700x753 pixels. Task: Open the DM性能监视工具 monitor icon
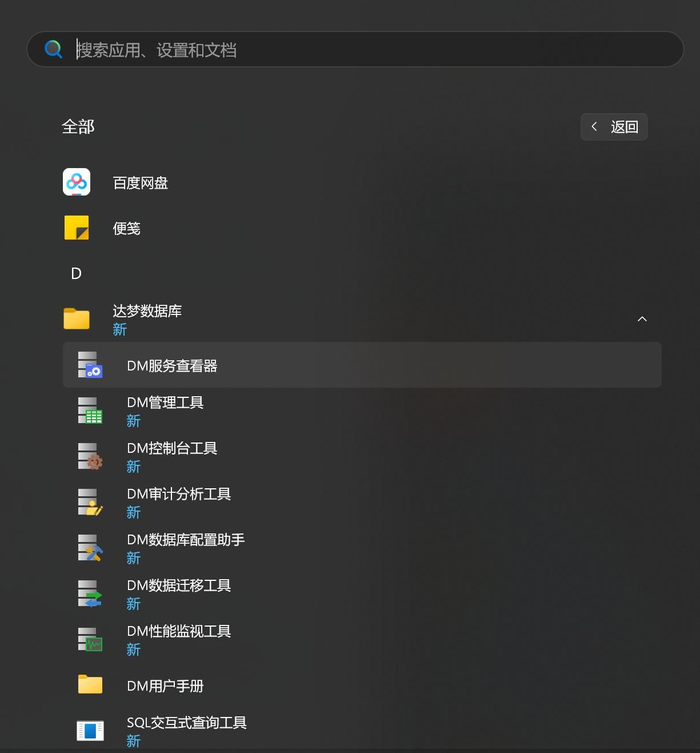[90, 639]
